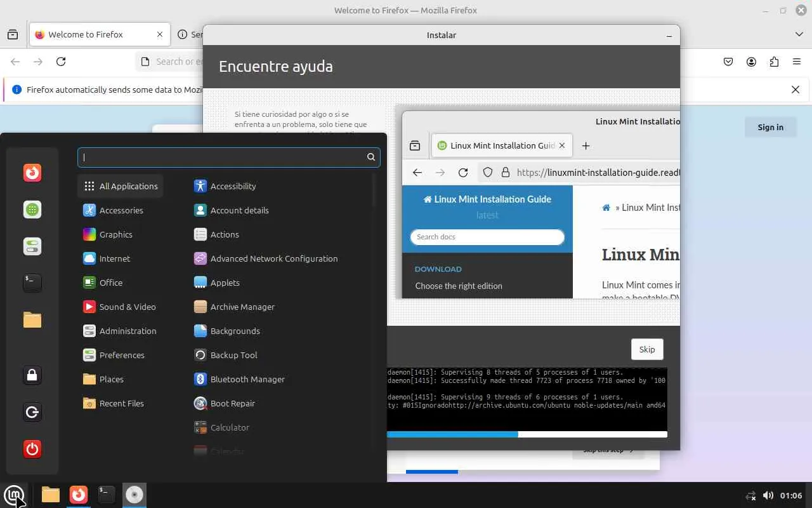Click the magnifier icon in the menu search
This screenshot has height=508, width=812.
point(371,157)
